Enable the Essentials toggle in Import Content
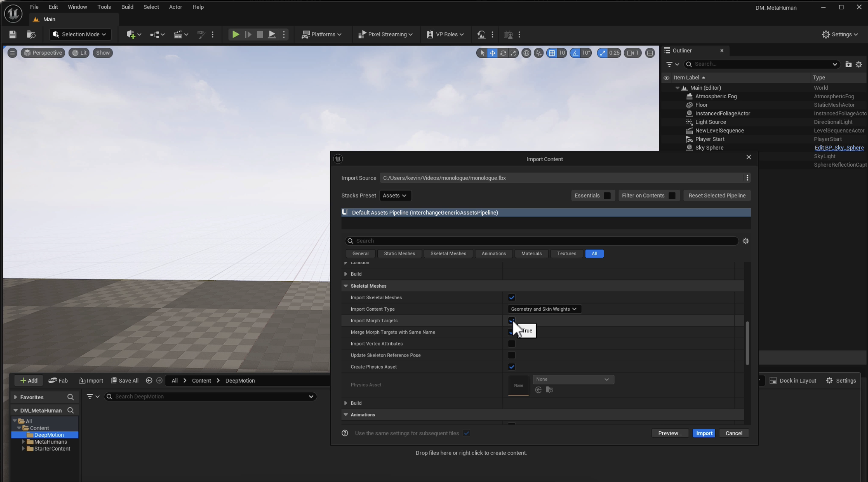868x482 pixels. pos(607,195)
